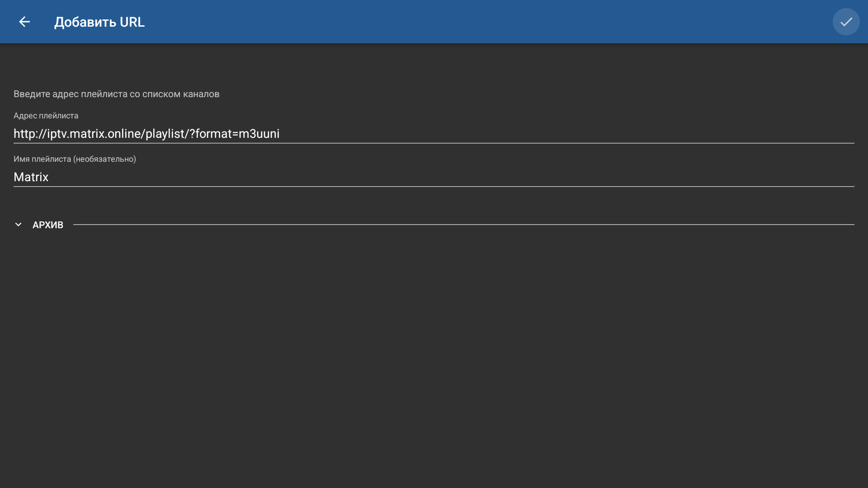The image size is (868, 488).
Task: Click the instruction text about channel list
Action: [116, 94]
